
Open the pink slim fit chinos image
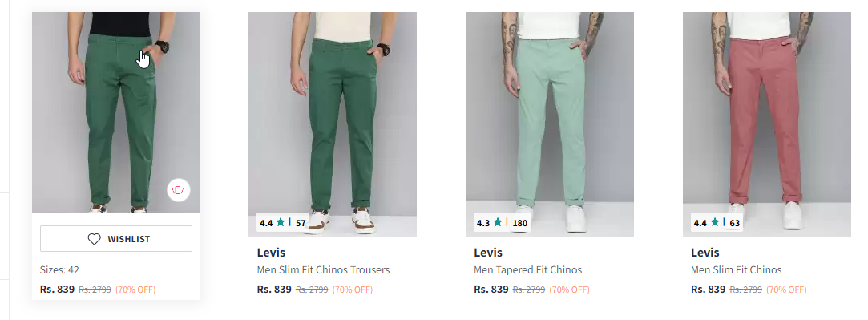tap(767, 124)
